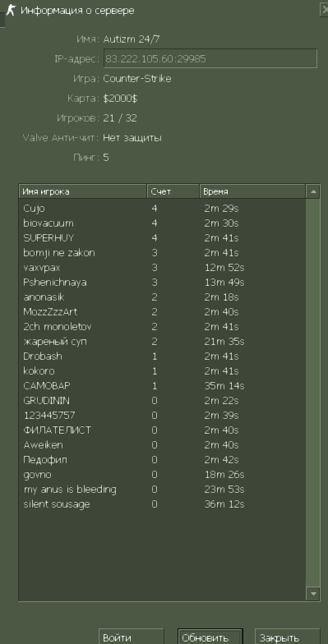Select player Cujo in the list
328x644 pixels.
pos(163,209)
